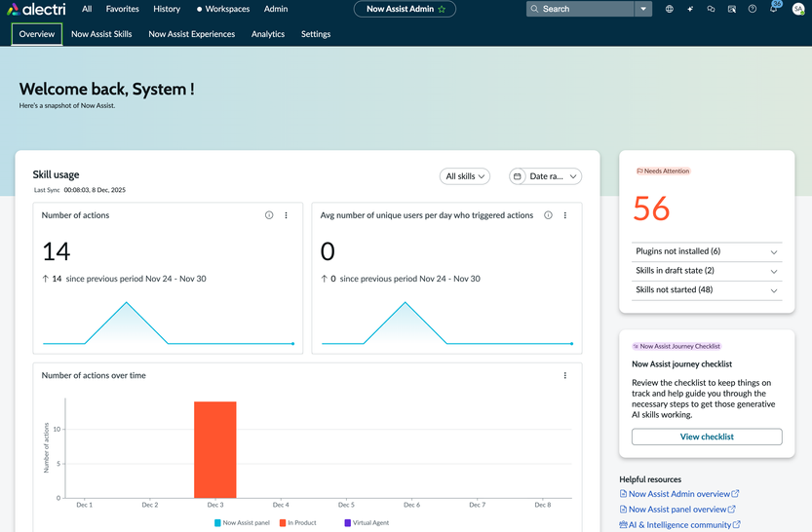
Task: Switch to the Now Assist Skills tab
Action: (101, 34)
